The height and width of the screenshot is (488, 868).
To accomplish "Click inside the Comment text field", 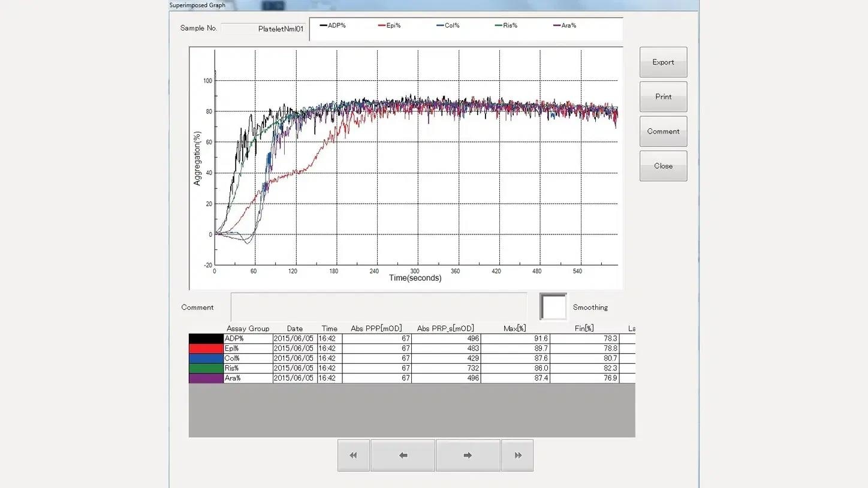I will [378, 307].
